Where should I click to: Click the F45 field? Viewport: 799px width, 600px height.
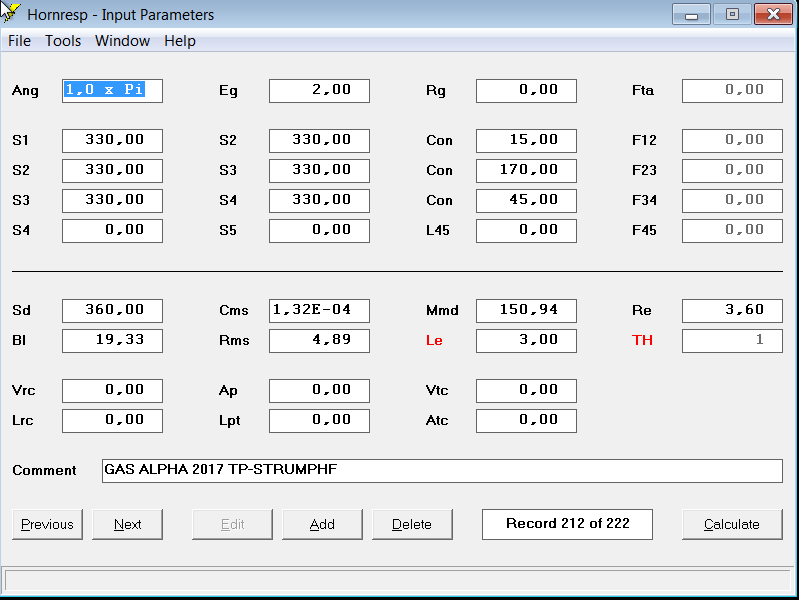(732, 231)
